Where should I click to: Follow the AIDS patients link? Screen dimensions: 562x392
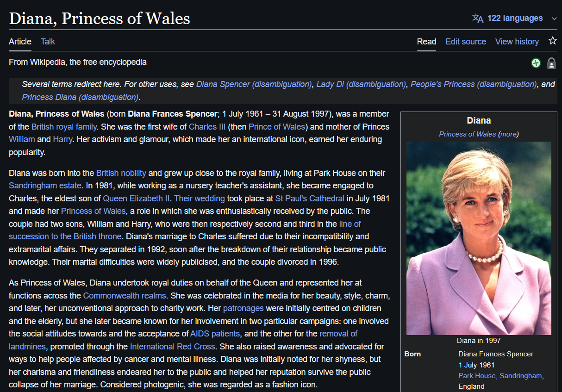pos(215,334)
